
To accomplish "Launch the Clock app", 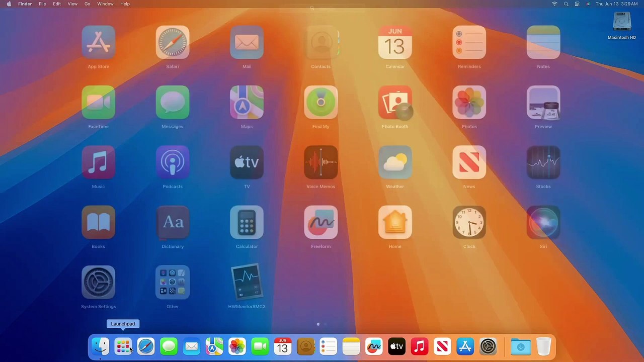I will tap(469, 222).
